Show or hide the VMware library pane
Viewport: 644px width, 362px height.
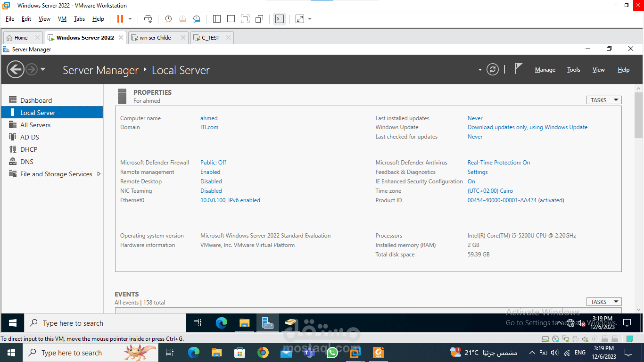pyautogui.click(x=217, y=19)
